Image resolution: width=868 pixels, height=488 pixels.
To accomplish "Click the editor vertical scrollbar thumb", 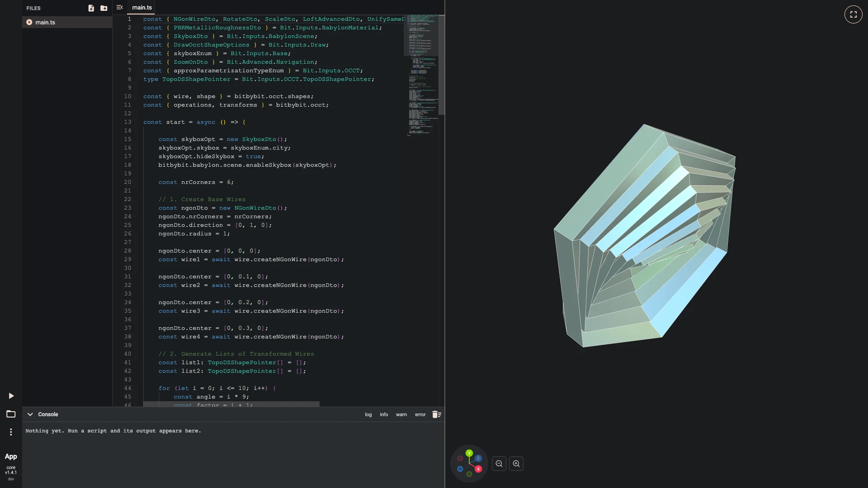I will 442,65.
